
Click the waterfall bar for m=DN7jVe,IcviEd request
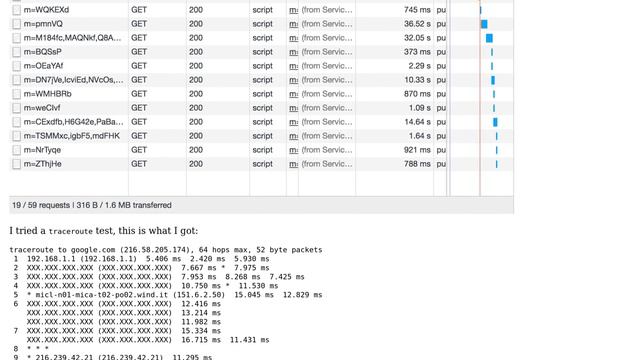493,80
